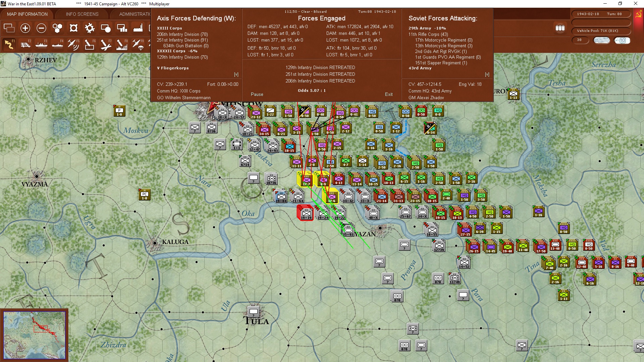This screenshot has height=362, width=644.
Task: Select the F2 rail transport mode icon
Action: coord(25,45)
